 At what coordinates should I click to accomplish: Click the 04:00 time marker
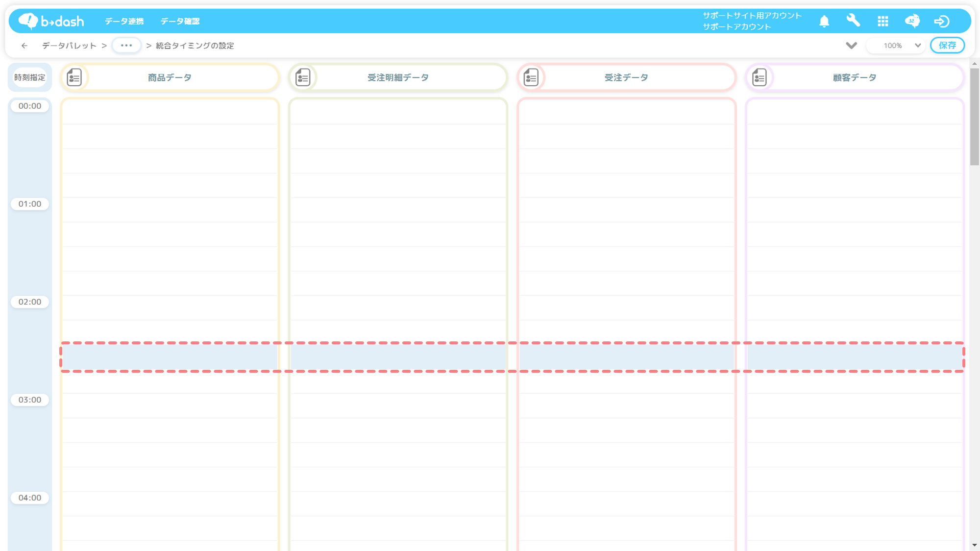[x=30, y=498]
